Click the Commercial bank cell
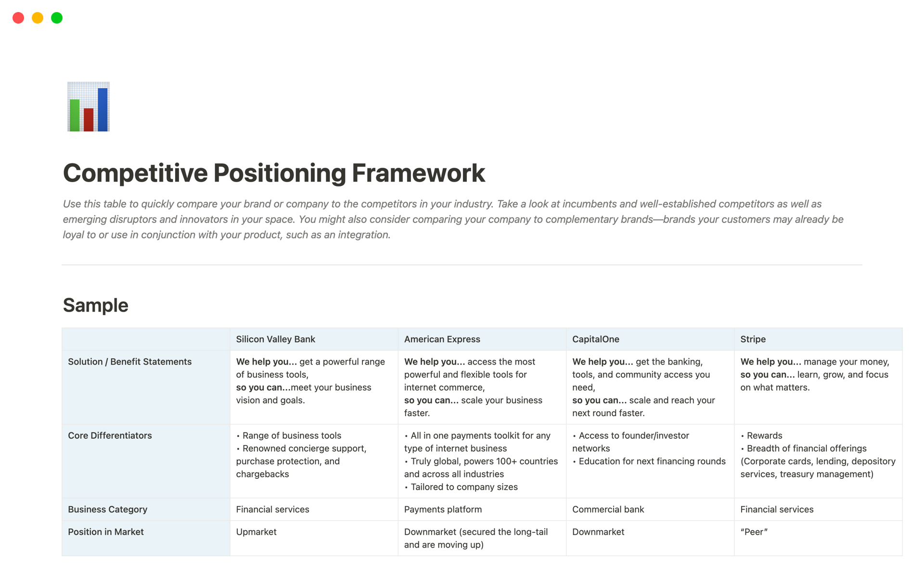This screenshot has width=924, height=578. pyautogui.click(x=608, y=509)
